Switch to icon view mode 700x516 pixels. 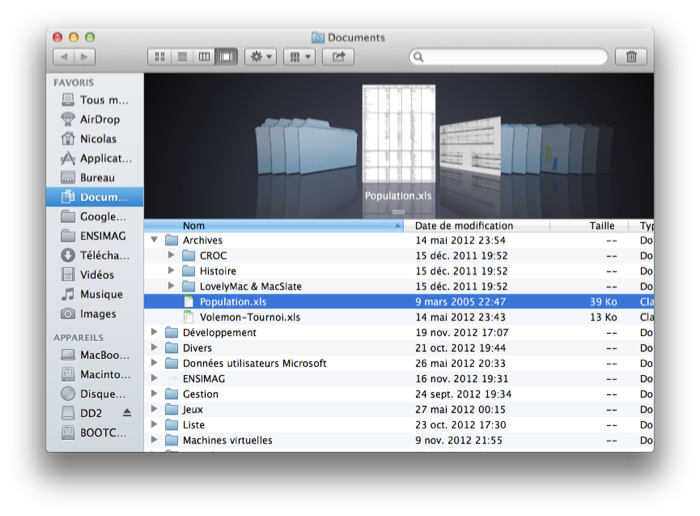tap(160, 57)
